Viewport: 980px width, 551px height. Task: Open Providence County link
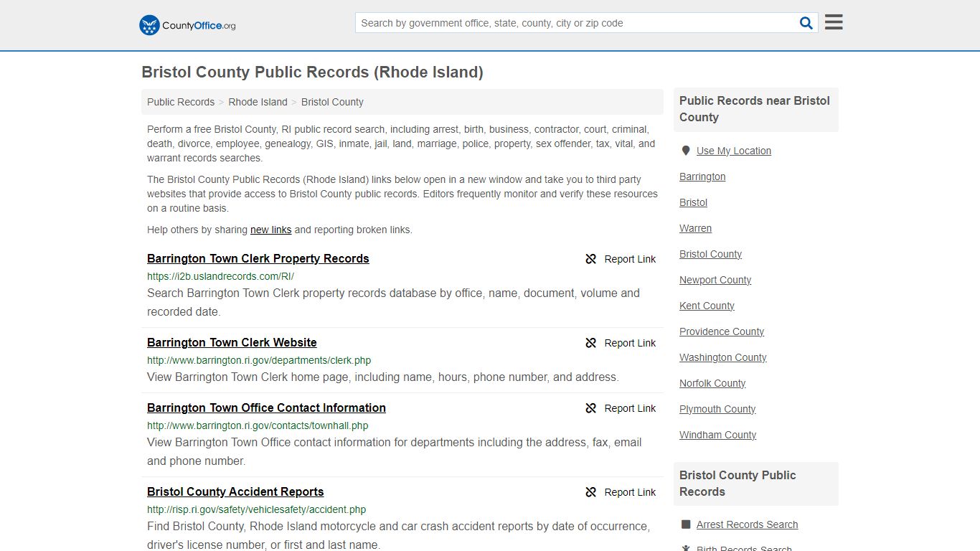coord(722,331)
